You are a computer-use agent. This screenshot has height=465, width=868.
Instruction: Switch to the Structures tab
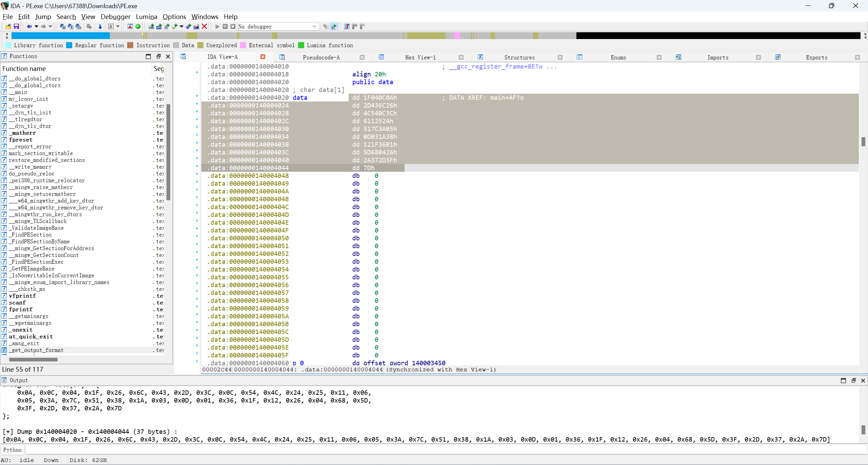pos(519,57)
